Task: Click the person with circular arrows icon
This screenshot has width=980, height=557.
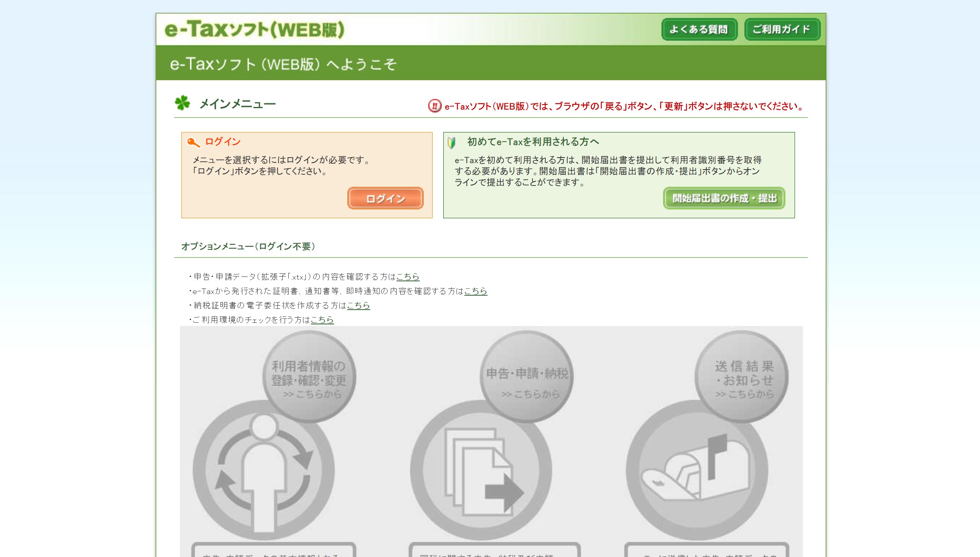Action: click(x=264, y=471)
